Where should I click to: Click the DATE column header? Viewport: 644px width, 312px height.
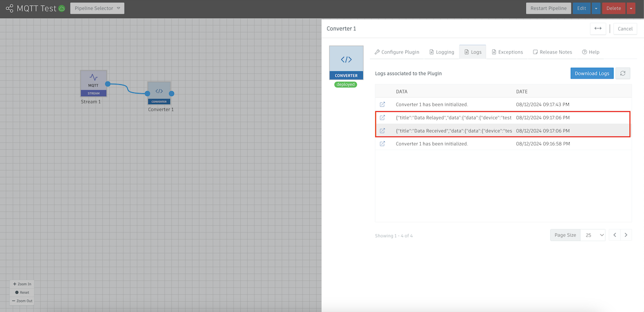click(522, 92)
